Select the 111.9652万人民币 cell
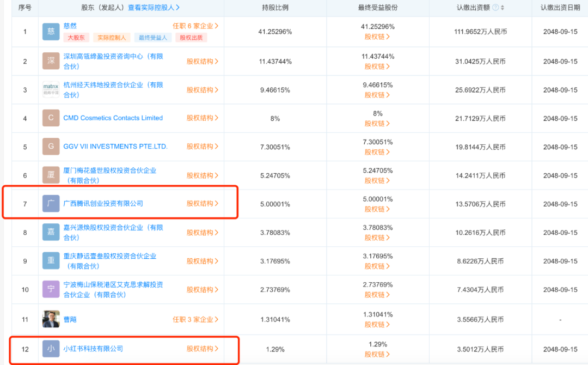 480,32
